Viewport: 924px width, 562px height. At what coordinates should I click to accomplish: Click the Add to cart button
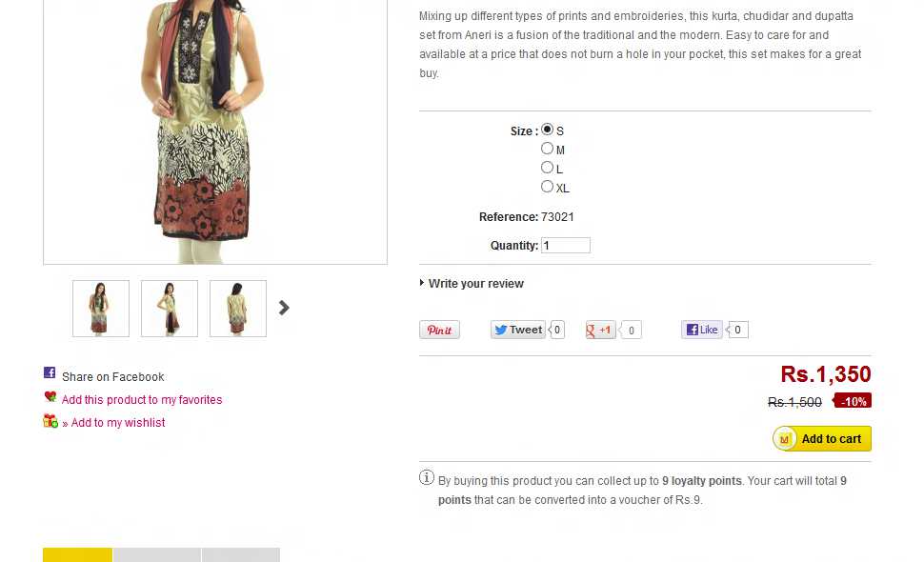pyautogui.click(x=821, y=438)
